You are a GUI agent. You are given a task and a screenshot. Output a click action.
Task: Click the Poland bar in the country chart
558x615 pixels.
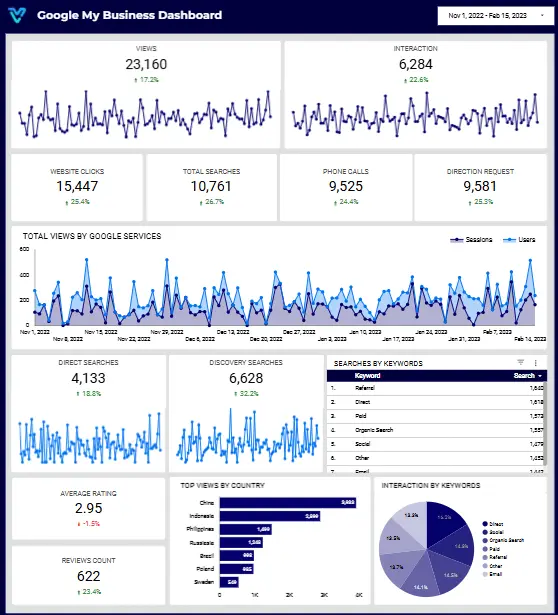pyautogui.click(x=236, y=569)
